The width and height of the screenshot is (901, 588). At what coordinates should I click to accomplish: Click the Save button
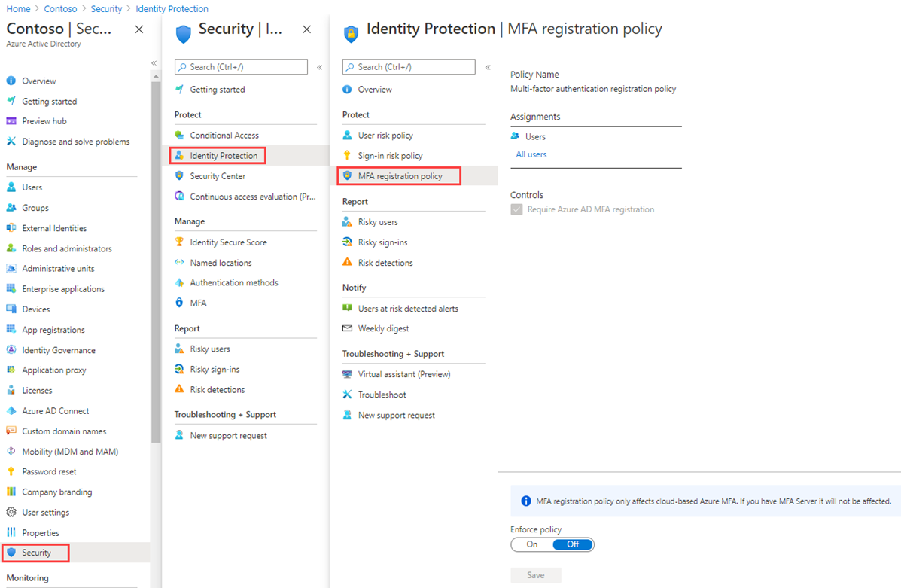(x=535, y=574)
